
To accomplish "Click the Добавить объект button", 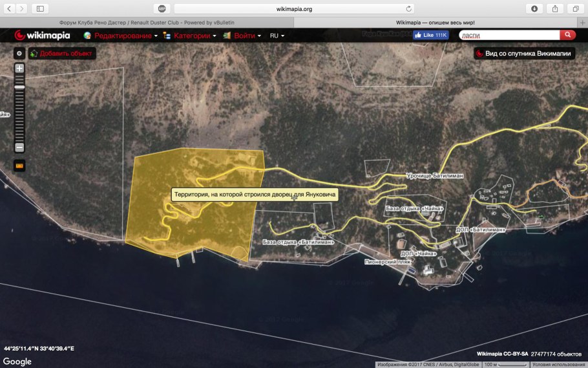I will [x=62, y=53].
